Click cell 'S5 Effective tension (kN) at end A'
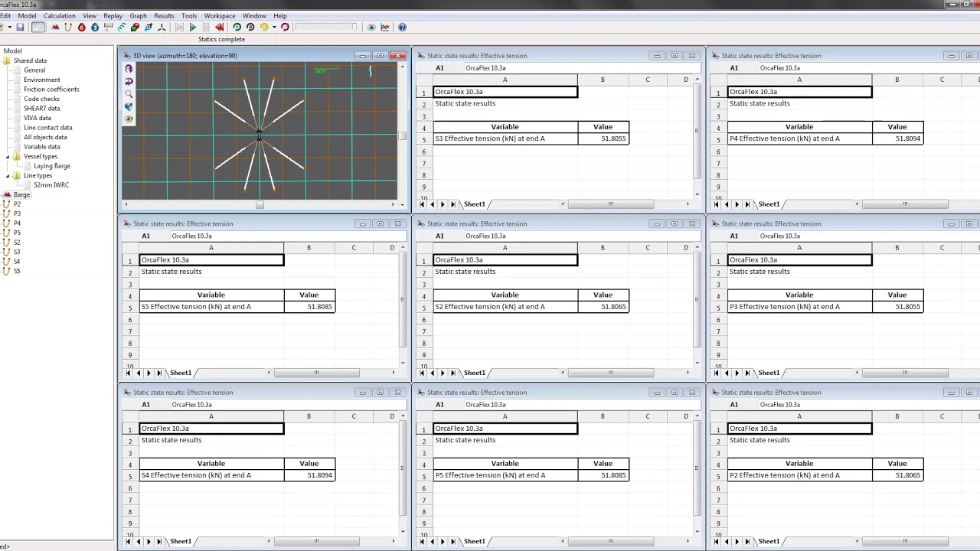The height and width of the screenshot is (551, 980). pyautogui.click(x=211, y=307)
